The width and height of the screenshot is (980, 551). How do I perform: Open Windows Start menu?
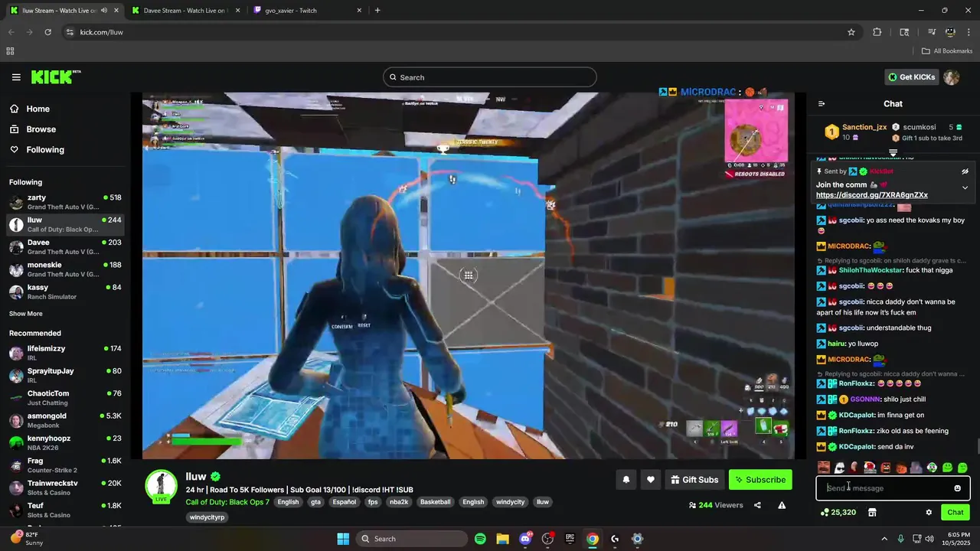(x=343, y=539)
